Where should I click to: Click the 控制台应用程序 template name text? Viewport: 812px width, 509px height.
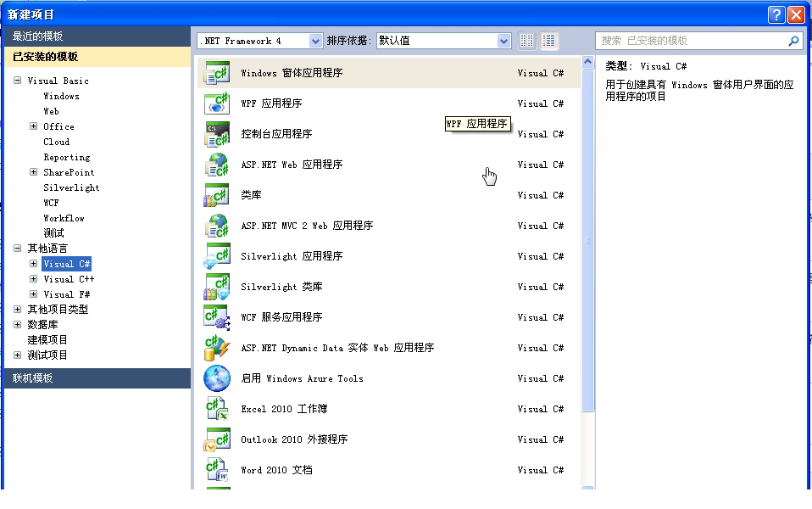276,134
